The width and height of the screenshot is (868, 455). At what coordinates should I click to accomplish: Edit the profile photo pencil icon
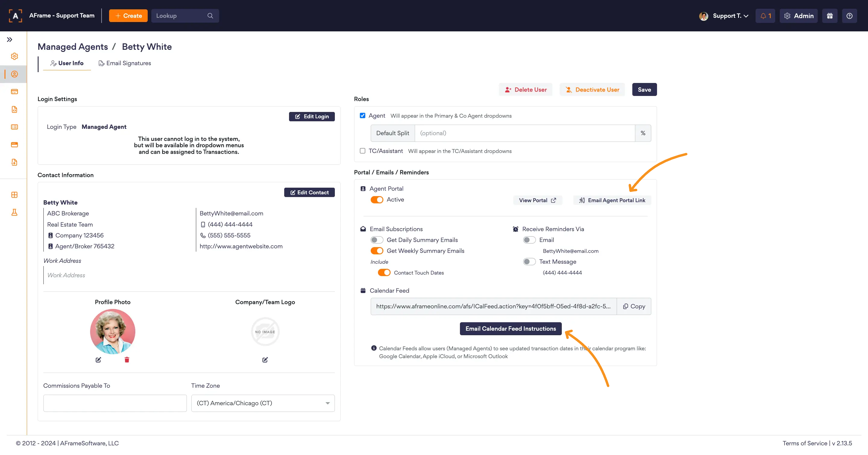(98, 360)
